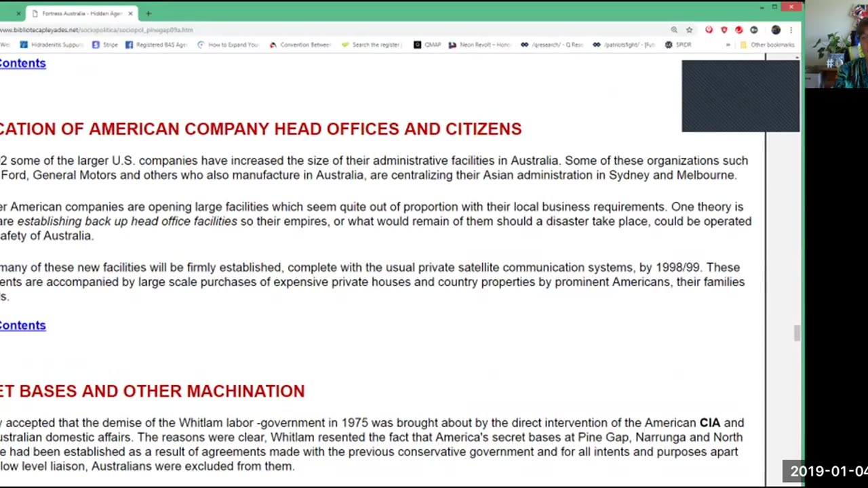Open the /qresearch/ bookmark

(x=552, y=45)
